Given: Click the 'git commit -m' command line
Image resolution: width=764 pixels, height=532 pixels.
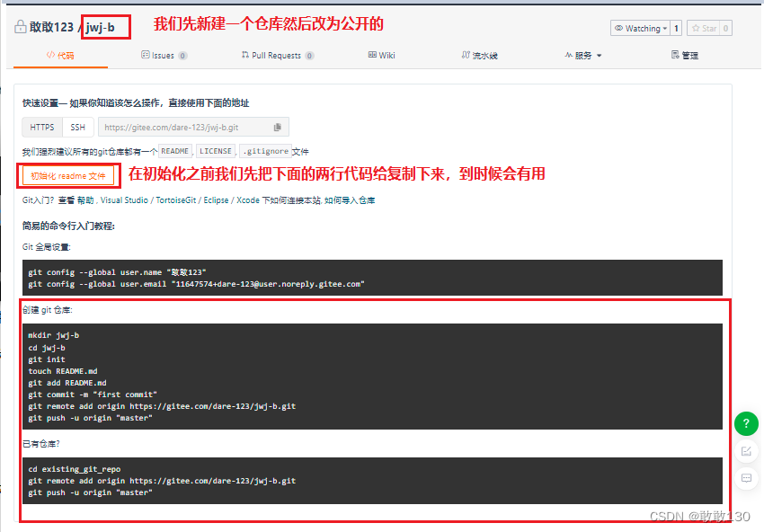Looking at the screenshot, I should 93,395.
